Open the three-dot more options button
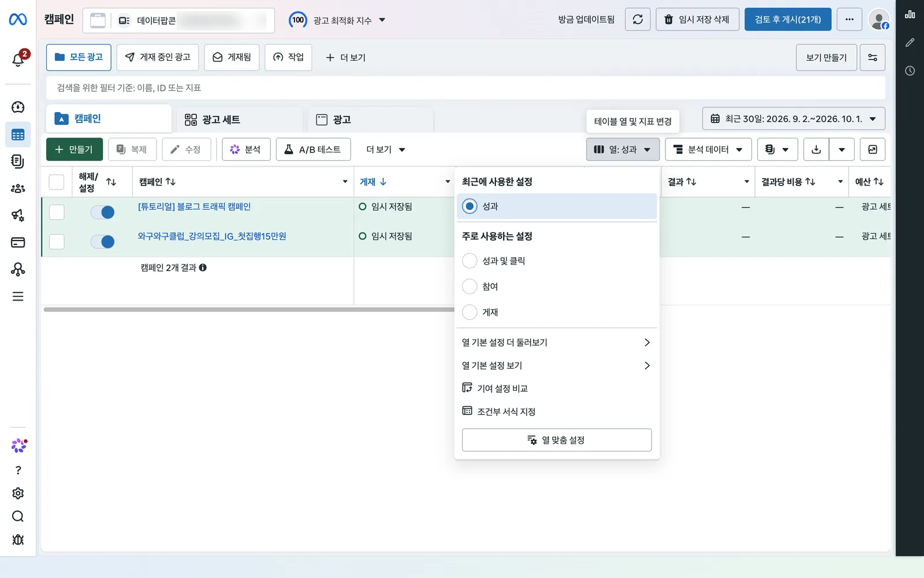This screenshot has width=924, height=578. click(849, 20)
